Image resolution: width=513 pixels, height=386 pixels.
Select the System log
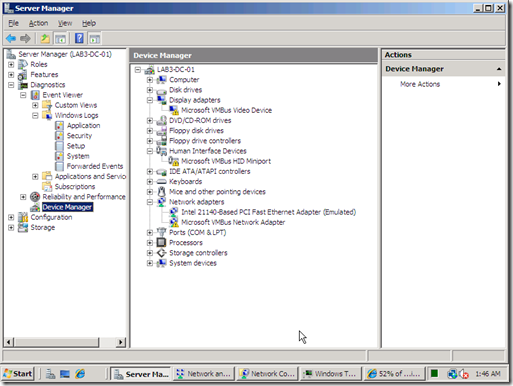[78, 156]
